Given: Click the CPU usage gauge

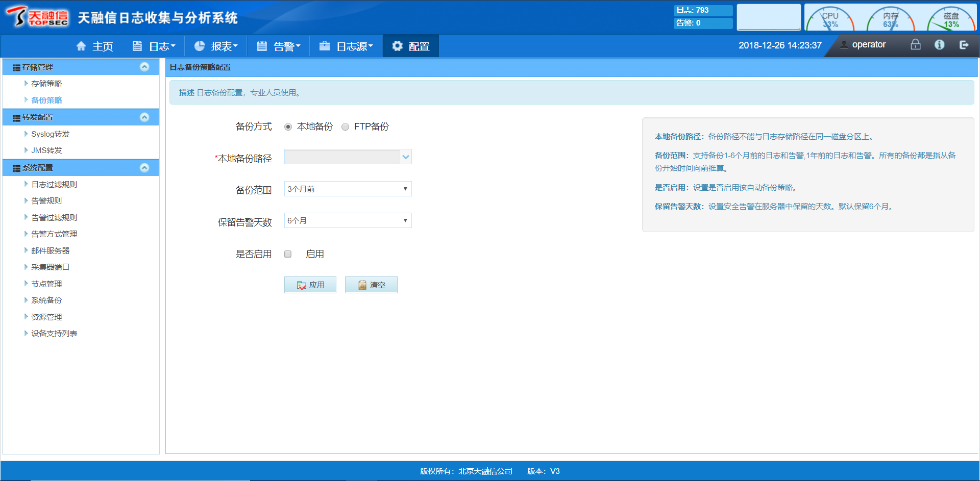Looking at the screenshot, I should [830, 19].
